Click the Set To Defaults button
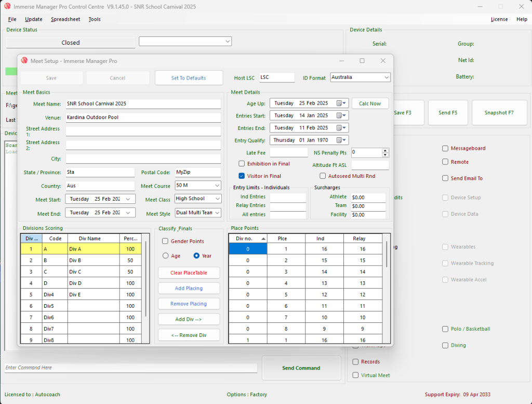The width and height of the screenshot is (532, 404). tap(189, 78)
